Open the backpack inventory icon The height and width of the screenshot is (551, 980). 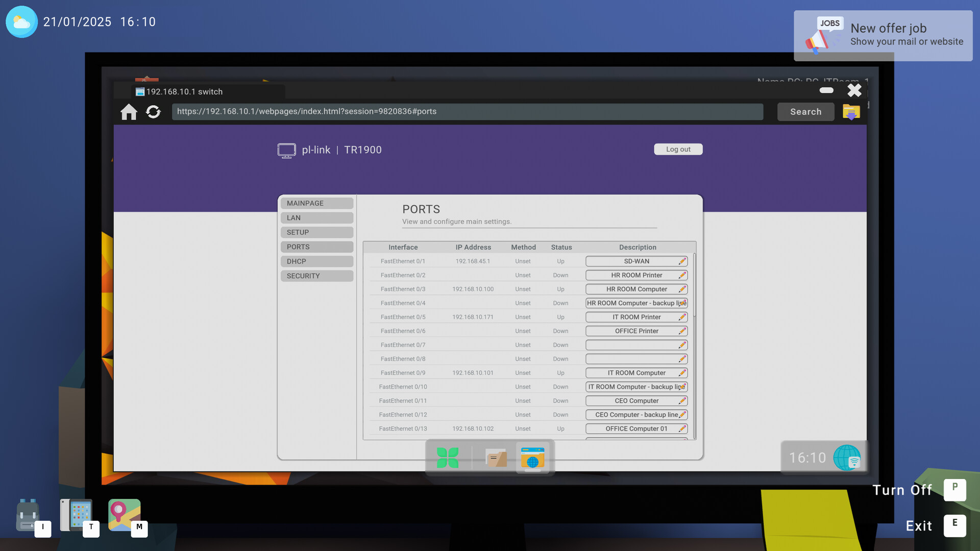point(28,516)
